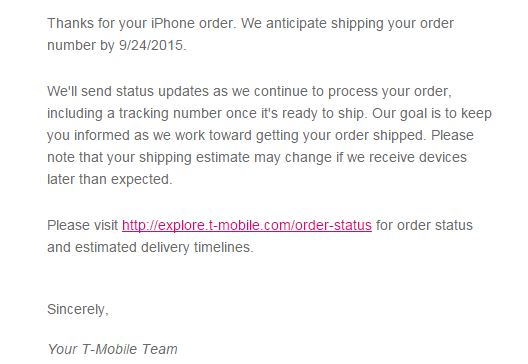Click 'and estimated delivery timelines.' line
The image size is (528, 364).
150,247
